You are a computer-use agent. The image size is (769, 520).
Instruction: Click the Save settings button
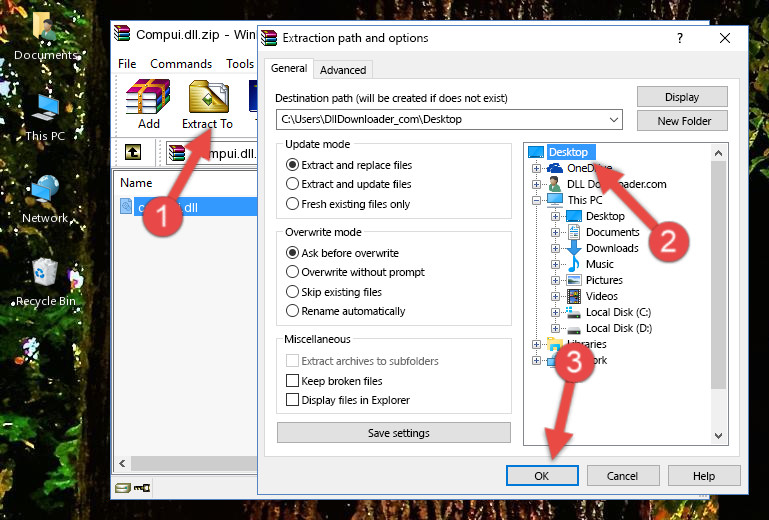[394, 433]
